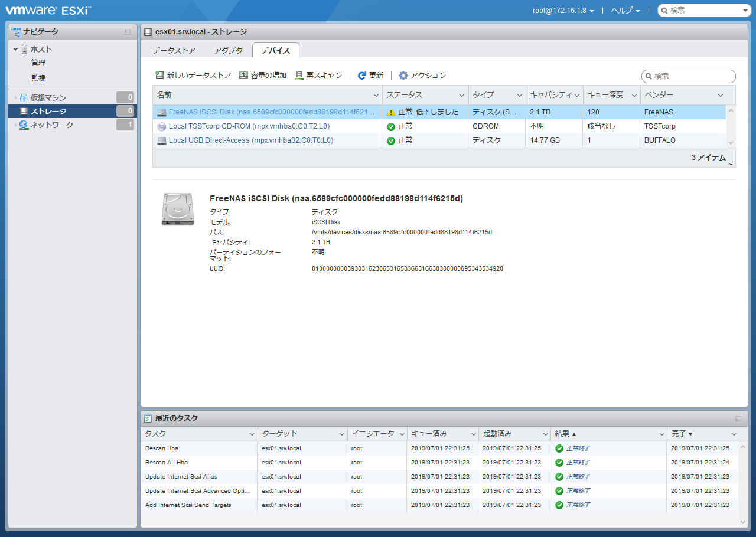Click the device list search field
This screenshot has width=756, height=537.
(x=689, y=76)
